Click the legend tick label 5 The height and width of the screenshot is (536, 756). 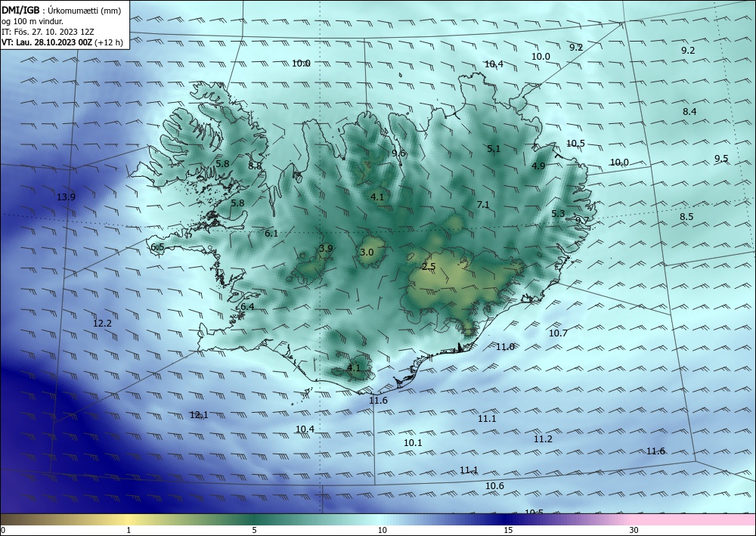click(254, 531)
